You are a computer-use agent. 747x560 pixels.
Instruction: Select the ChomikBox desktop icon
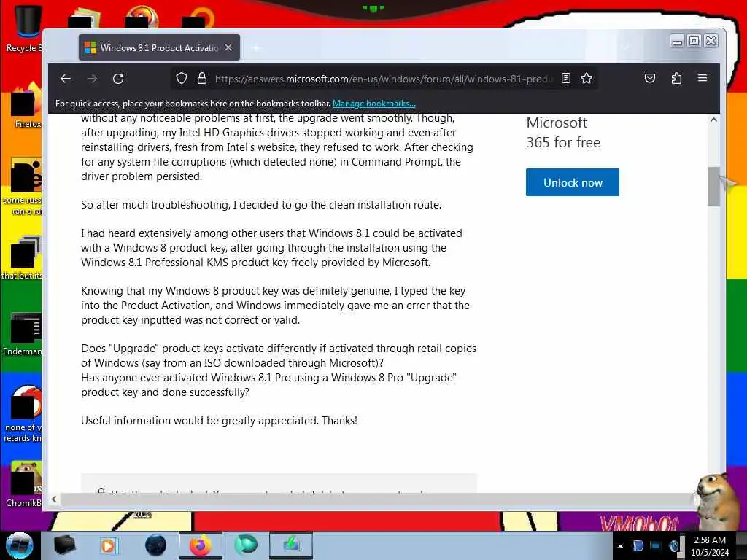tap(24, 483)
